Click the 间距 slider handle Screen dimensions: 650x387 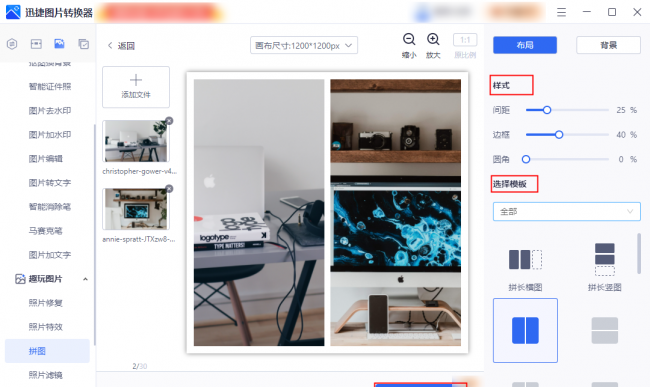tap(547, 110)
